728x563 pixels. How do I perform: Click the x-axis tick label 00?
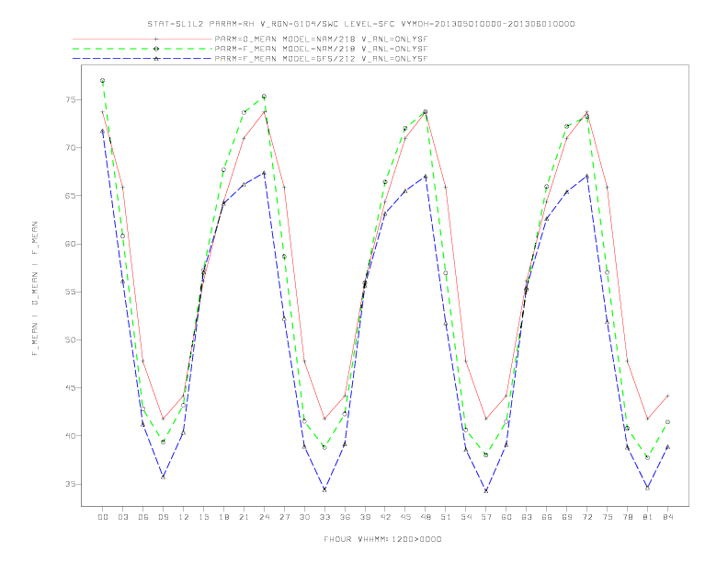click(103, 517)
